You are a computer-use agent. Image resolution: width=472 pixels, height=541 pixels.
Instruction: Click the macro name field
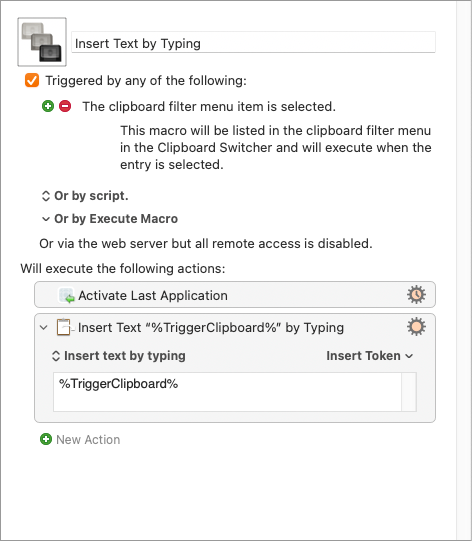(x=253, y=43)
